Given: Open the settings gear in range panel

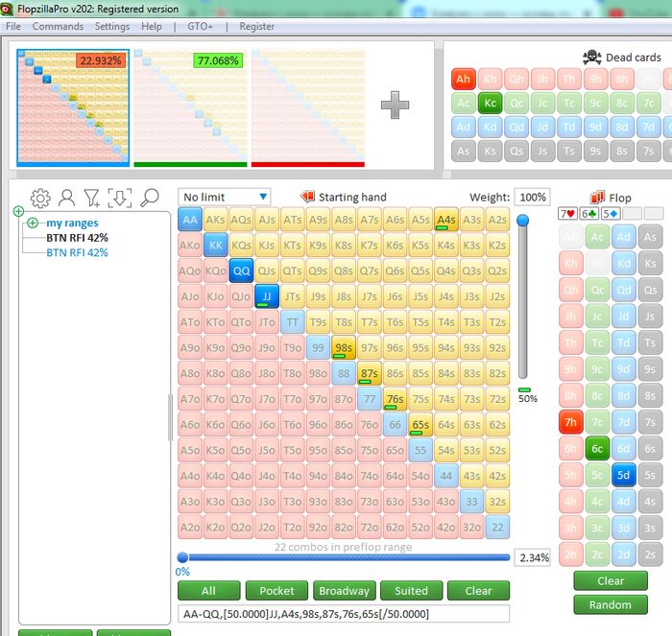Looking at the screenshot, I should (40, 199).
